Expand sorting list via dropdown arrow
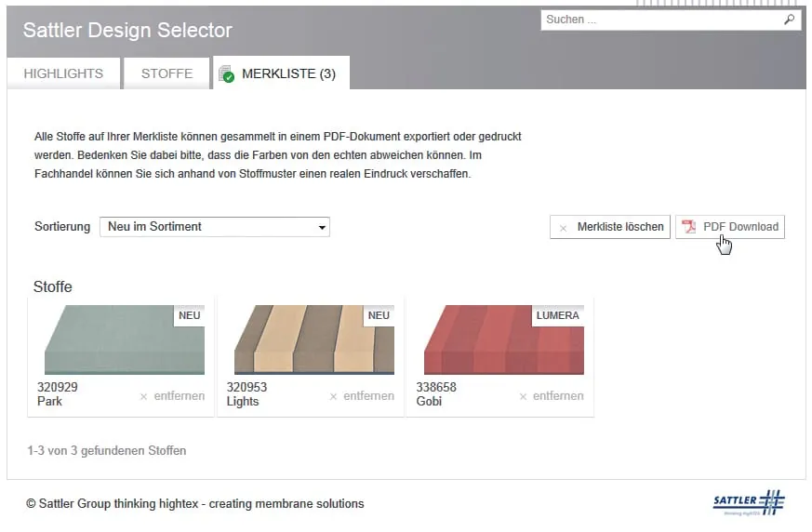This screenshot has width=812, height=532. pyautogui.click(x=322, y=227)
